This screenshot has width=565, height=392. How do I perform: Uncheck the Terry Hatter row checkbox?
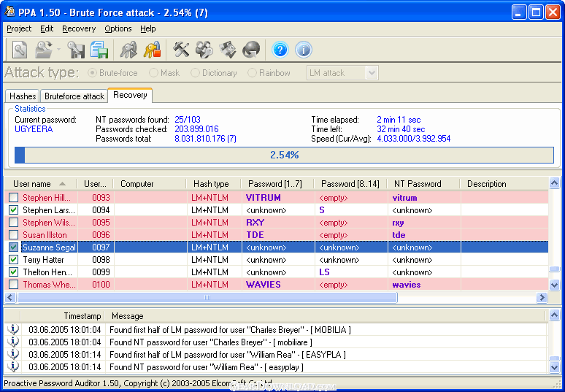coord(13,259)
